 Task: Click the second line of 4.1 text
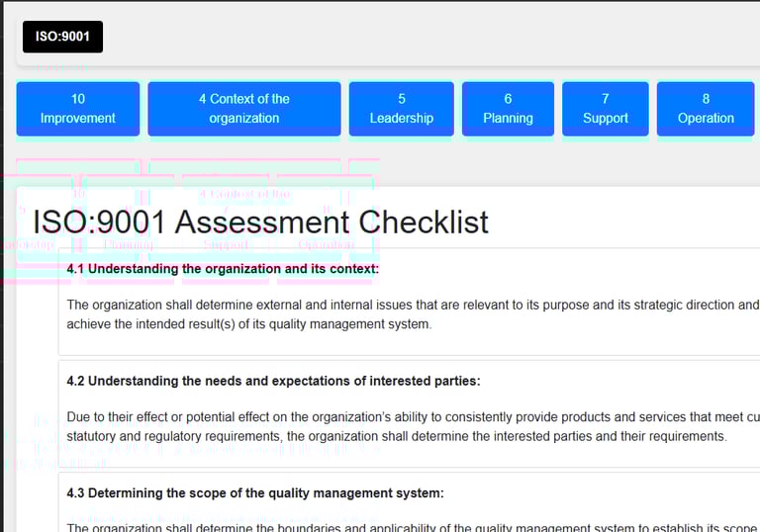pyautogui.click(x=248, y=324)
